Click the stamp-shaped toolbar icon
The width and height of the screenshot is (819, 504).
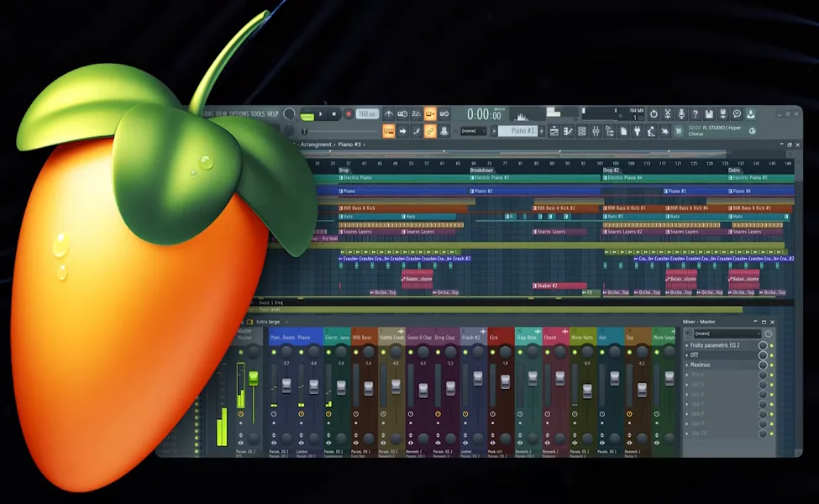coord(444,131)
